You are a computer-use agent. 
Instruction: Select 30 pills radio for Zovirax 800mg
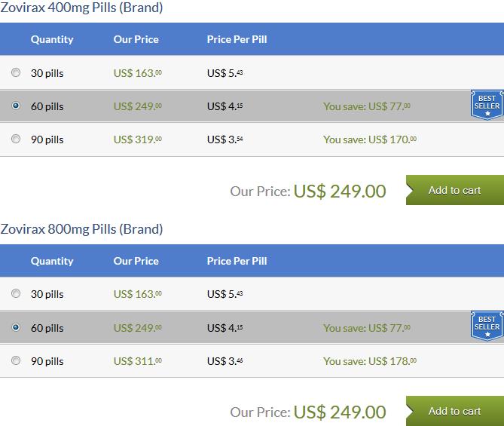pos(15,293)
